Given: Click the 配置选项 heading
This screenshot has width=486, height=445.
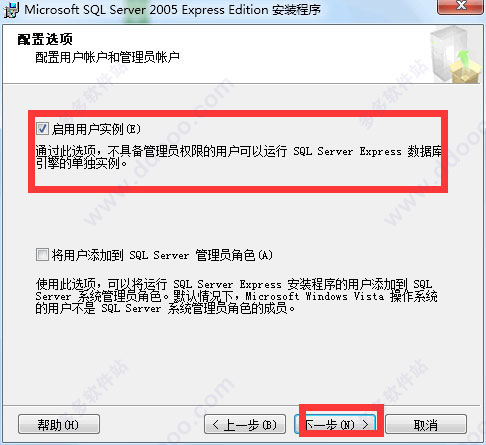Looking at the screenshot, I should [45, 40].
